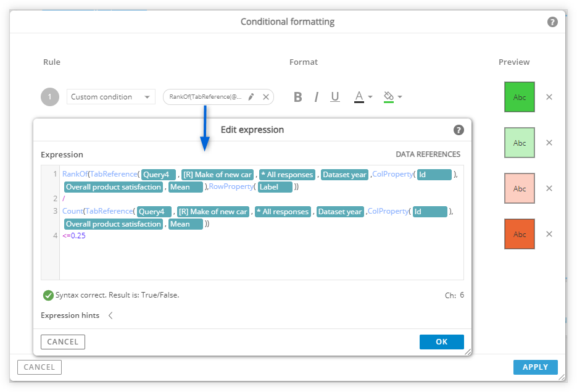The width and height of the screenshot is (577, 392).
Task: Delete the orange preview rule
Action: pyautogui.click(x=549, y=234)
